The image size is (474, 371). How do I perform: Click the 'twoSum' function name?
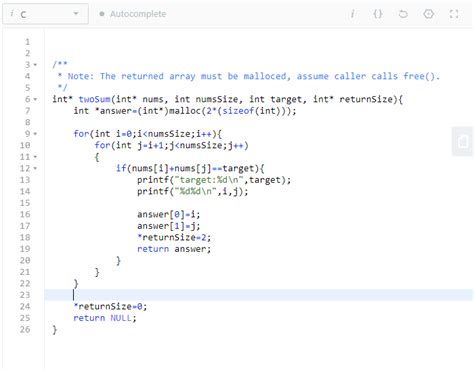pos(94,99)
